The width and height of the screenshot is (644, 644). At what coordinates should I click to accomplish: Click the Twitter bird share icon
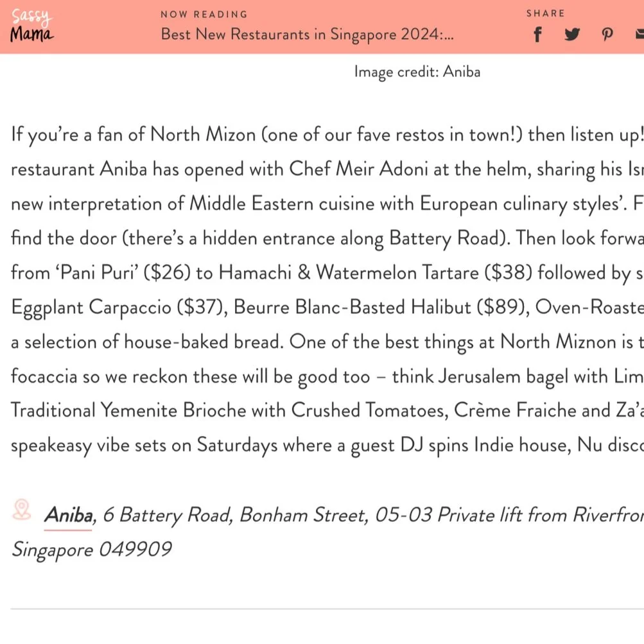[571, 35]
